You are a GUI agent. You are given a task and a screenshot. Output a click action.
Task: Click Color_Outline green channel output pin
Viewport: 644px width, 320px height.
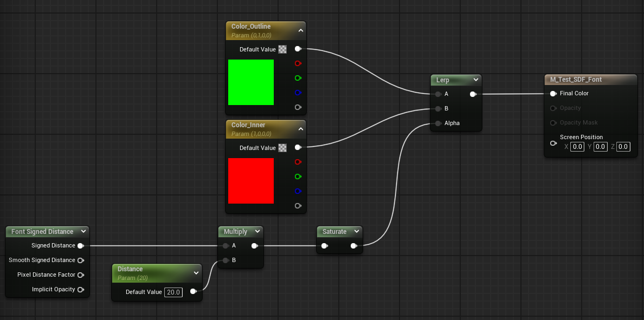(298, 78)
